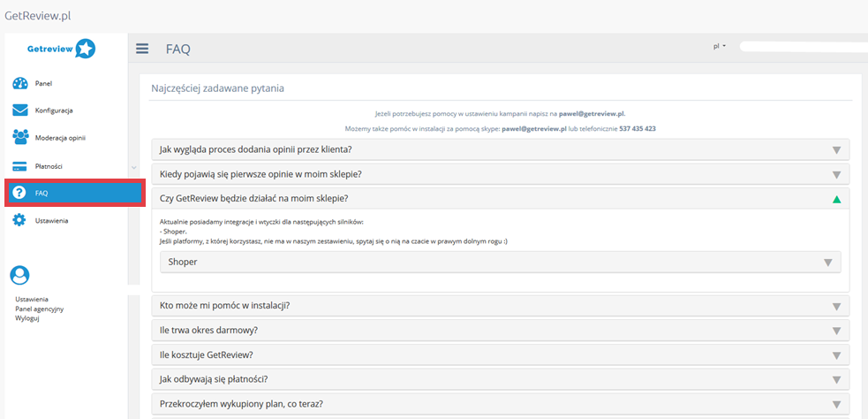Image resolution: width=868 pixels, height=419 pixels.
Task: Click the Konfiguracja envelope icon
Action: coord(20,110)
